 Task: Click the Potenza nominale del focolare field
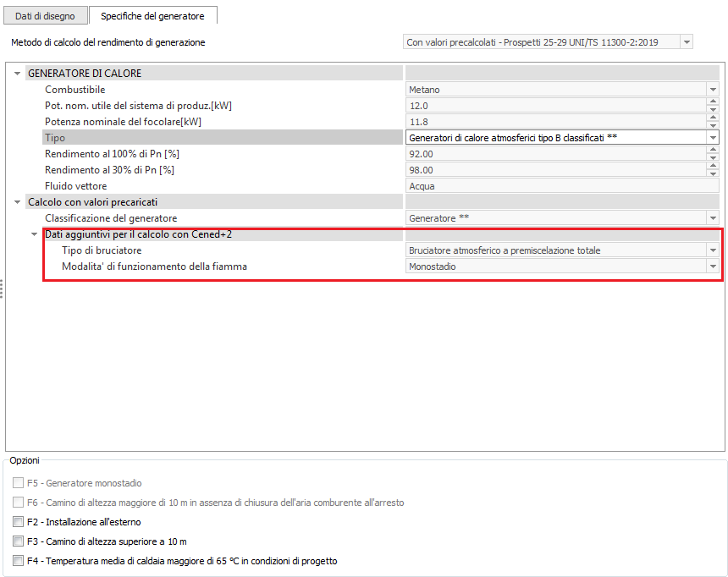(x=554, y=122)
